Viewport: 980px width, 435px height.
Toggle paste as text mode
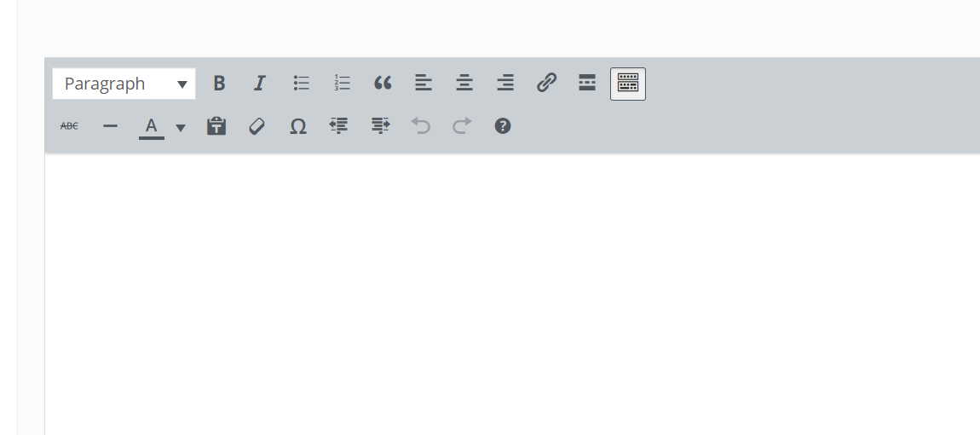(x=216, y=126)
